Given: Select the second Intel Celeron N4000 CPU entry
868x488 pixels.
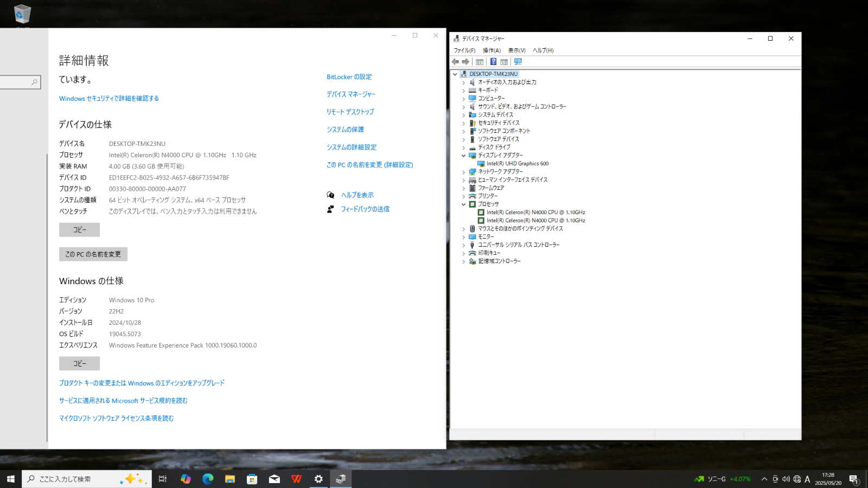Looking at the screenshot, I should [535, 220].
